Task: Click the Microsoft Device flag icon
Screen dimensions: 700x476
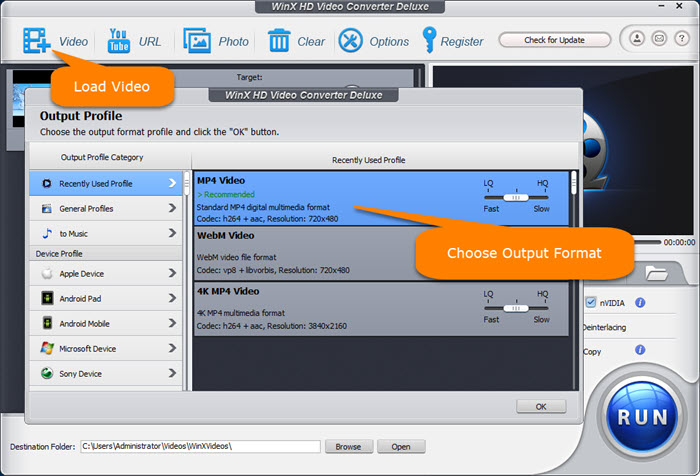Action: pos(47,348)
